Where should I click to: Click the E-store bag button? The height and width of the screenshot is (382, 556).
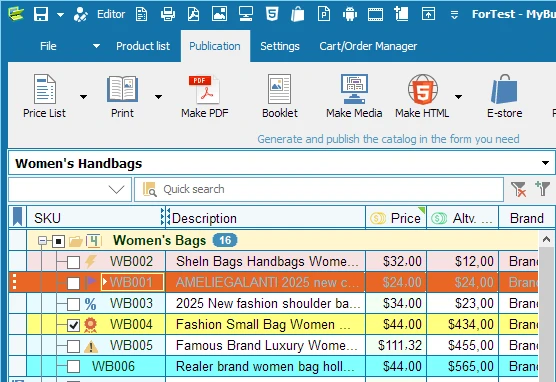pyautogui.click(x=505, y=96)
